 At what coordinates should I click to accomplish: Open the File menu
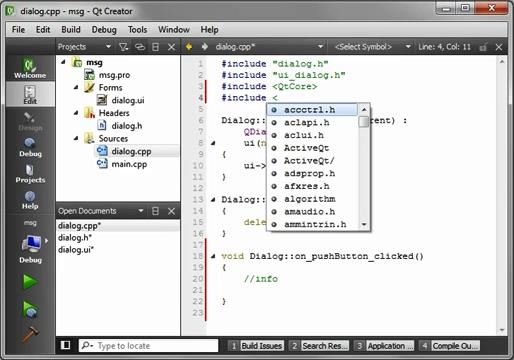coord(18,30)
